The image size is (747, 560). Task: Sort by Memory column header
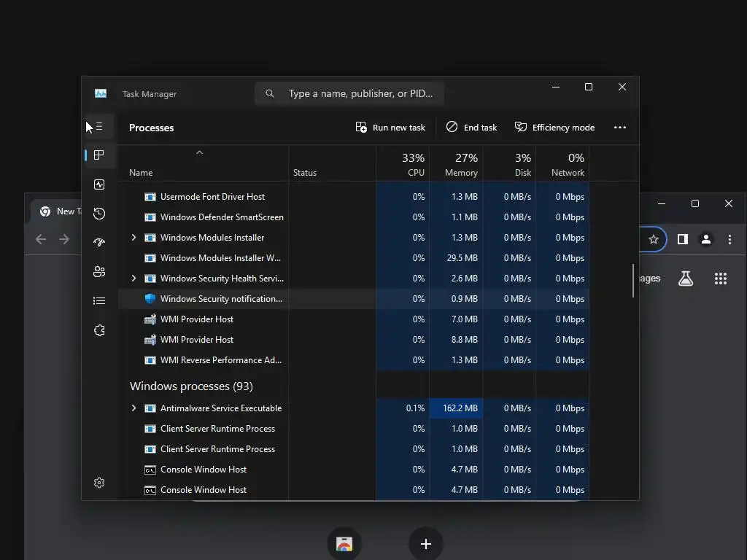tap(456, 164)
